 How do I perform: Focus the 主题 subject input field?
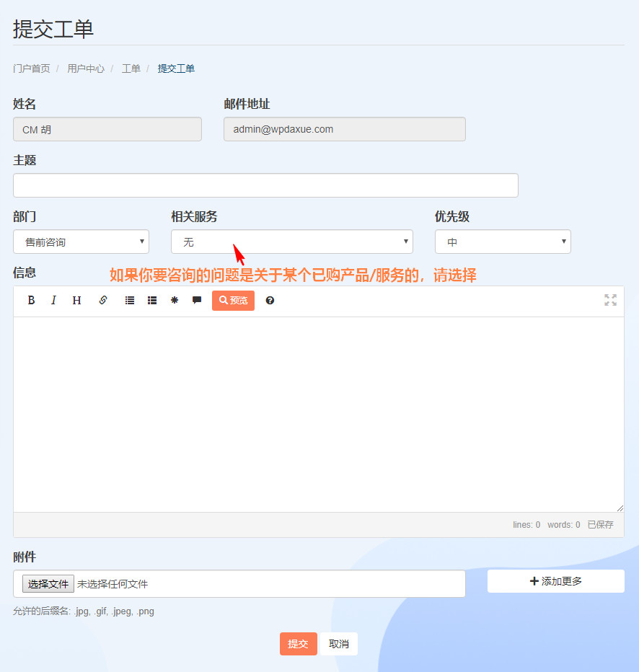point(265,185)
